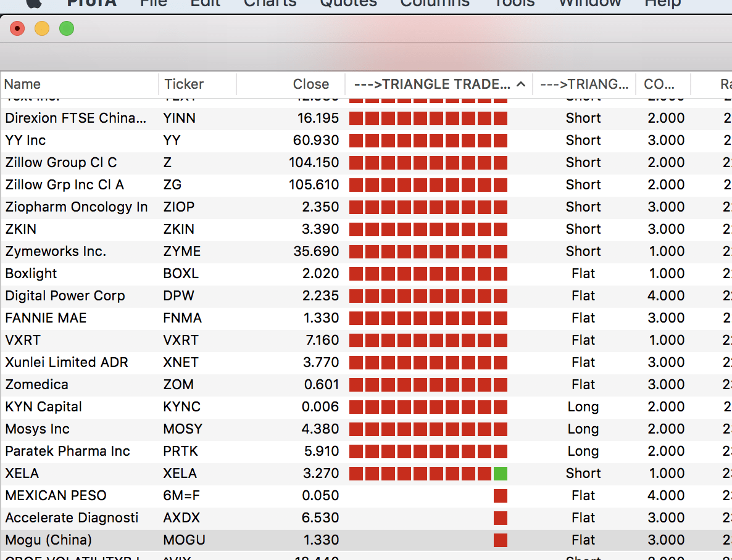The width and height of the screenshot is (732, 560).
Task: Select Zillow Group Cl C row
Action: pyautogui.click(x=366, y=162)
